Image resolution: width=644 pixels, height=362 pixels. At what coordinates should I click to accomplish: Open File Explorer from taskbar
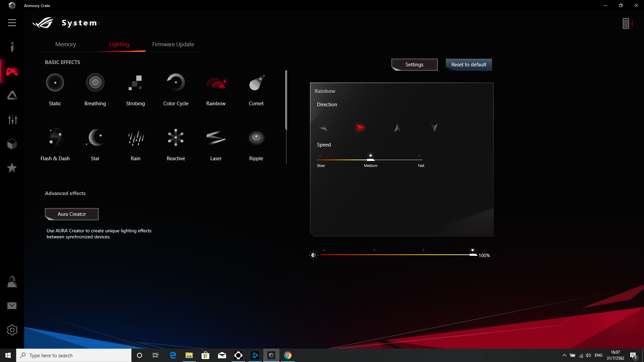coord(189,355)
